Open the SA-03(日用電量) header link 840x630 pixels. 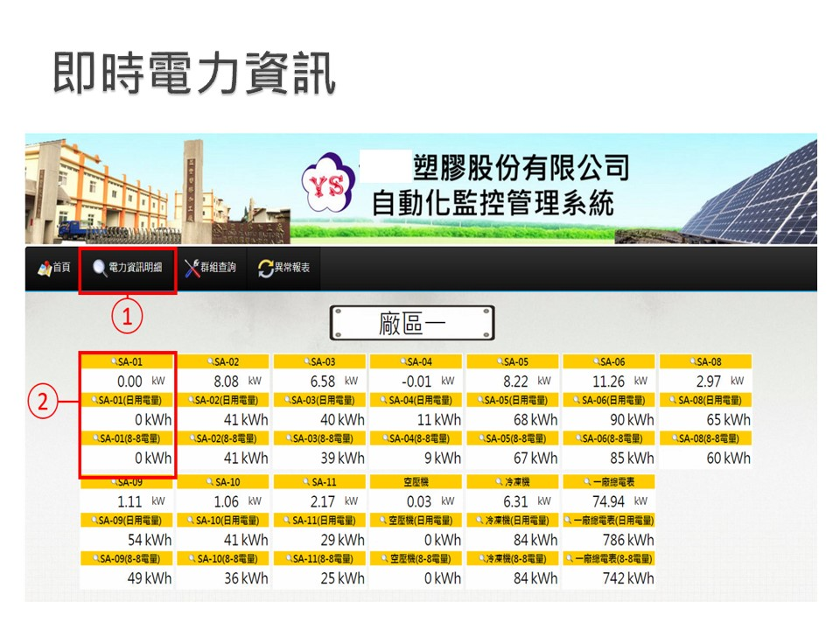(320, 400)
